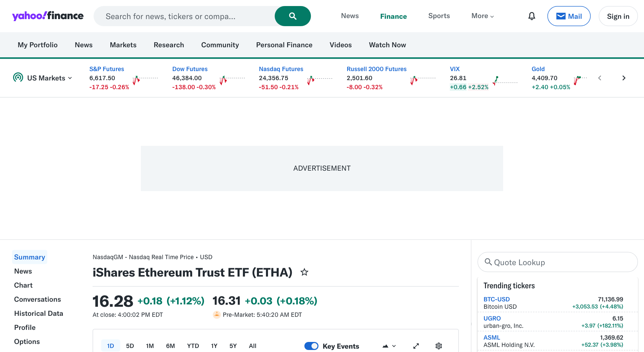Open Russell 2000 Futures quote
This screenshot has height=352, width=644.
pos(376,69)
